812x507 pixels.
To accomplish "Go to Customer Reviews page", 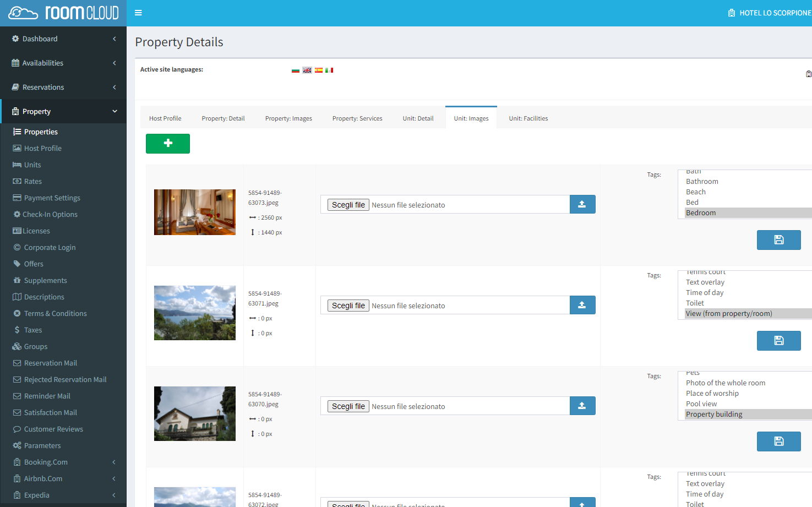I will coord(53,429).
